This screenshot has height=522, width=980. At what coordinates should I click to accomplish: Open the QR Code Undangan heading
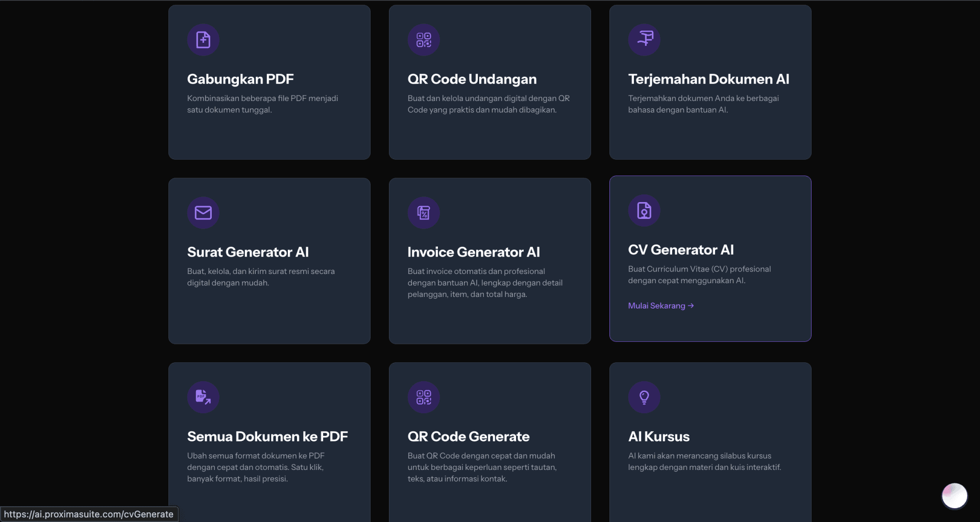pos(472,79)
